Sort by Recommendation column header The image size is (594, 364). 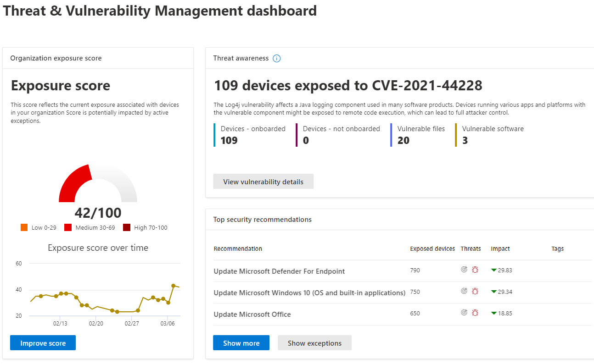(x=238, y=248)
